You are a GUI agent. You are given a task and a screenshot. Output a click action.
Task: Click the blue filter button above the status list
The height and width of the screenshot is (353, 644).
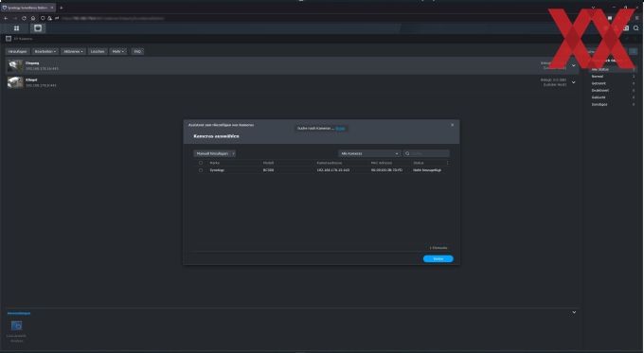(633, 51)
